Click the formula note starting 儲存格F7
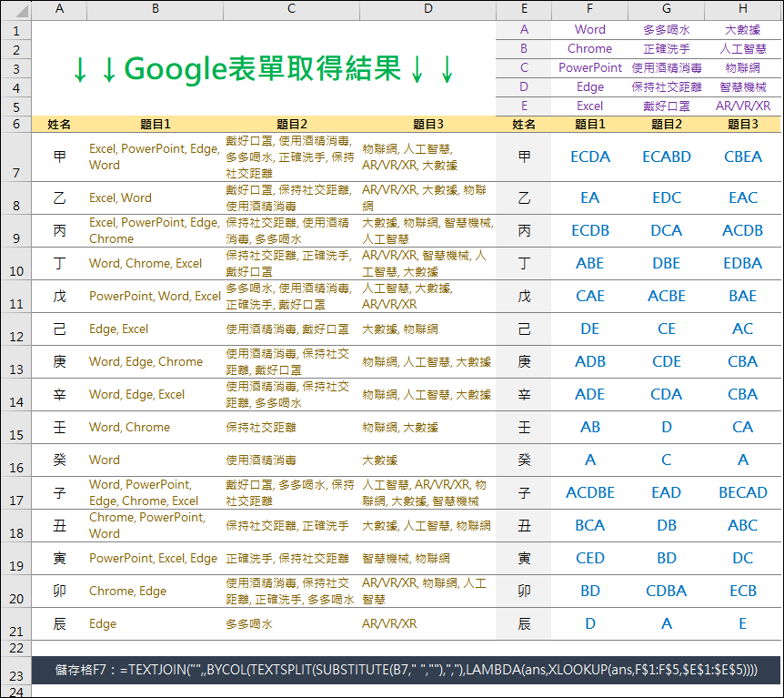The height and width of the screenshot is (698, 784). click(x=406, y=670)
